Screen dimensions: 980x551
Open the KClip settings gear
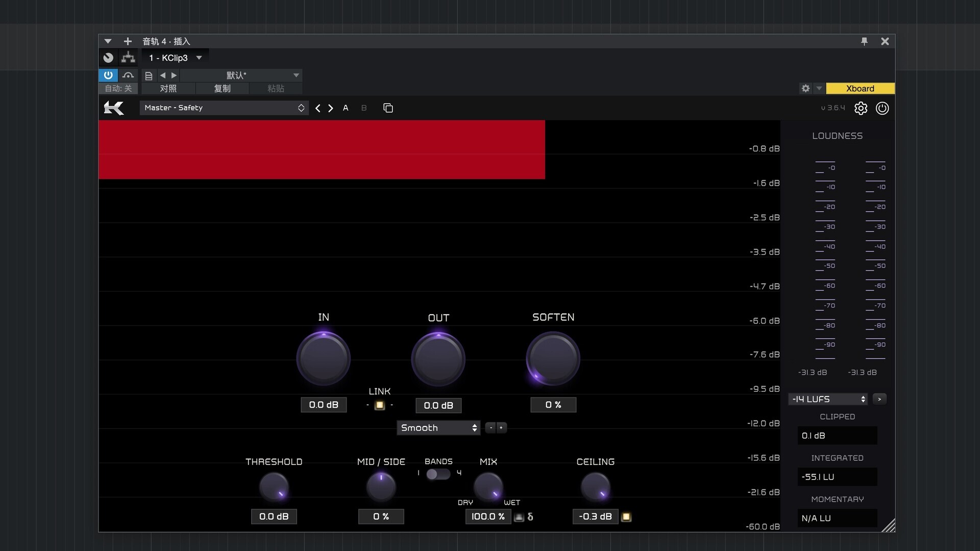pyautogui.click(x=861, y=108)
